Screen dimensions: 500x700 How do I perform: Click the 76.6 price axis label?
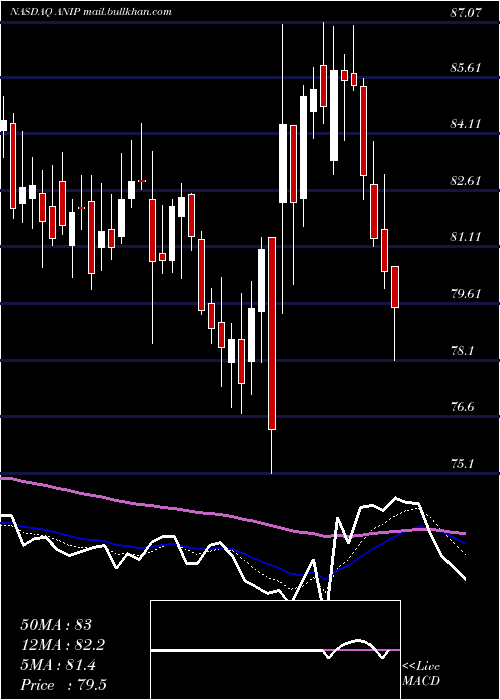462,407
